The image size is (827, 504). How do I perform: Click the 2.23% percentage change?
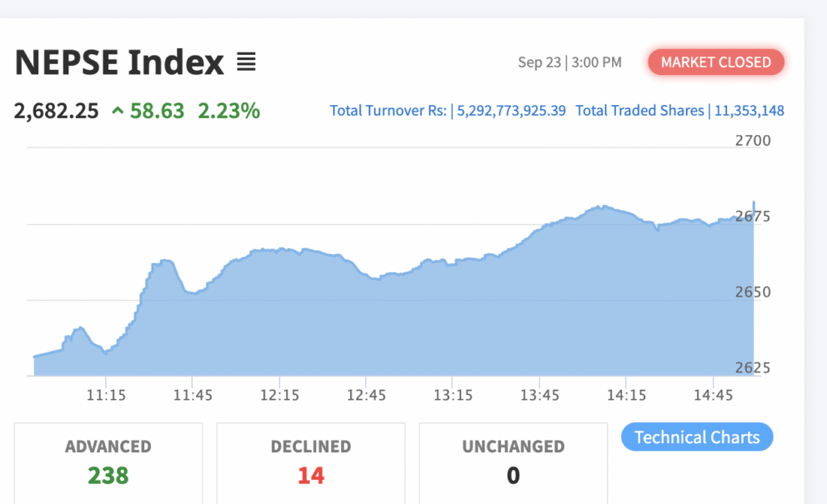228,110
